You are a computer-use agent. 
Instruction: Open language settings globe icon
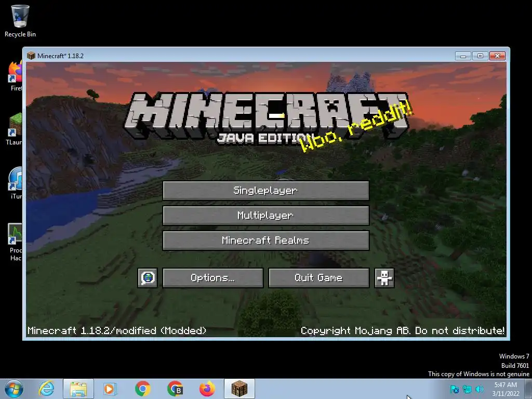tap(148, 278)
